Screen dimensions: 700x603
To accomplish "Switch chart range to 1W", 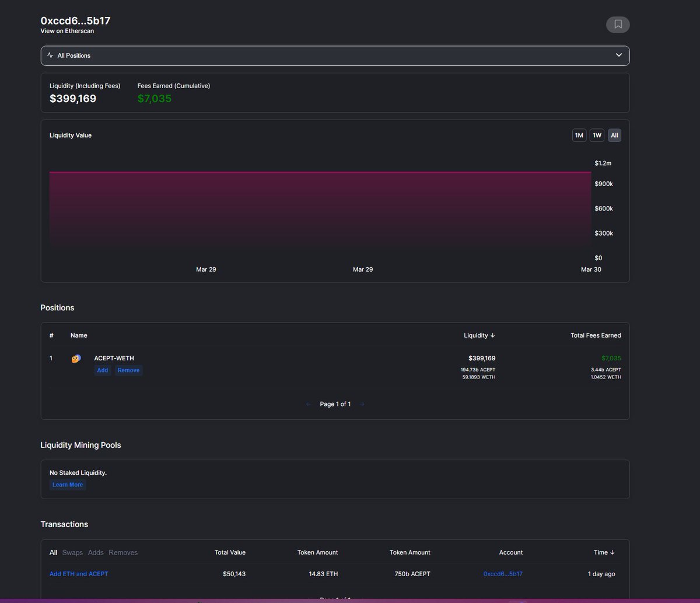I will [x=597, y=135].
